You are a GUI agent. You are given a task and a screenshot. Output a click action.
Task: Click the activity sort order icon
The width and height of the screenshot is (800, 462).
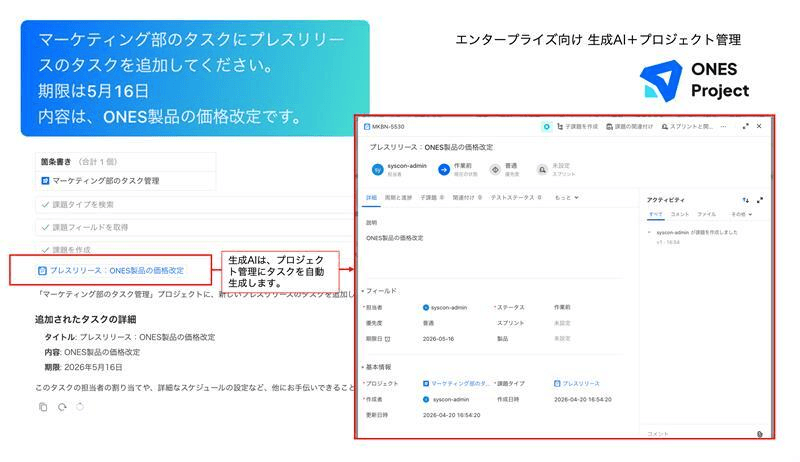pyautogui.click(x=745, y=200)
